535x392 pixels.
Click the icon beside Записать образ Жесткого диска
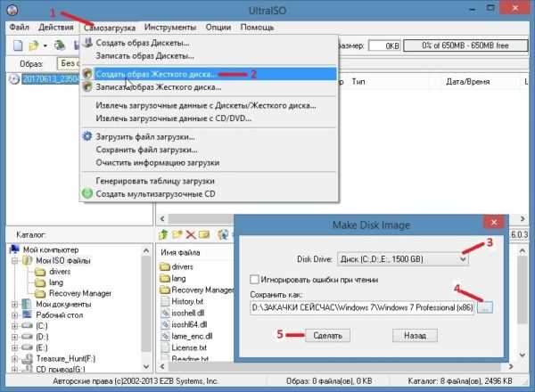click(87, 87)
